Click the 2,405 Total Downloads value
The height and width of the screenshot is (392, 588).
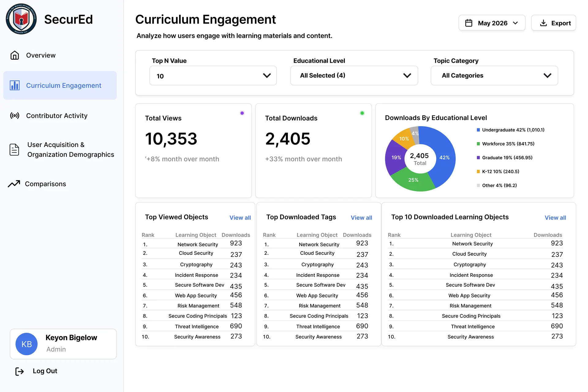click(288, 139)
